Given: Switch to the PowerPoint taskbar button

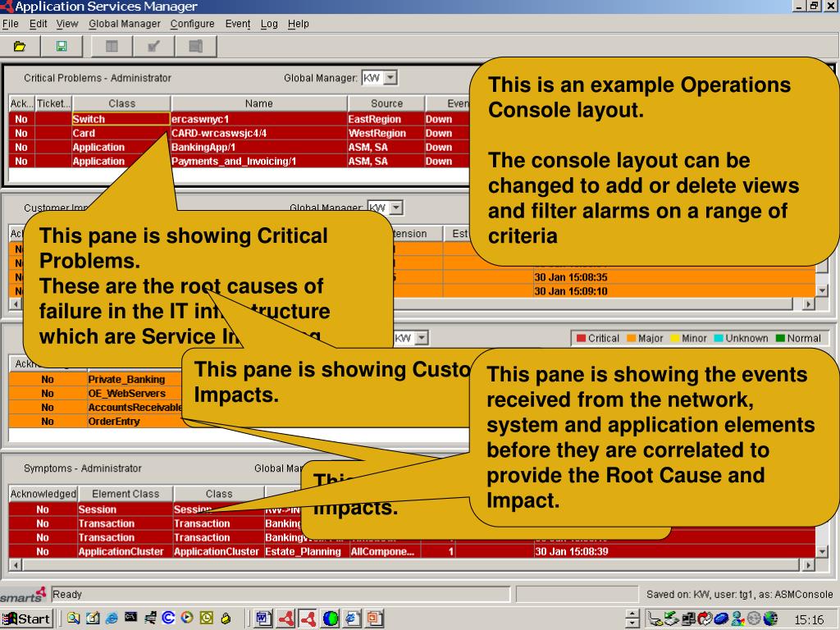Looking at the screenshot, I should point(374,619).
